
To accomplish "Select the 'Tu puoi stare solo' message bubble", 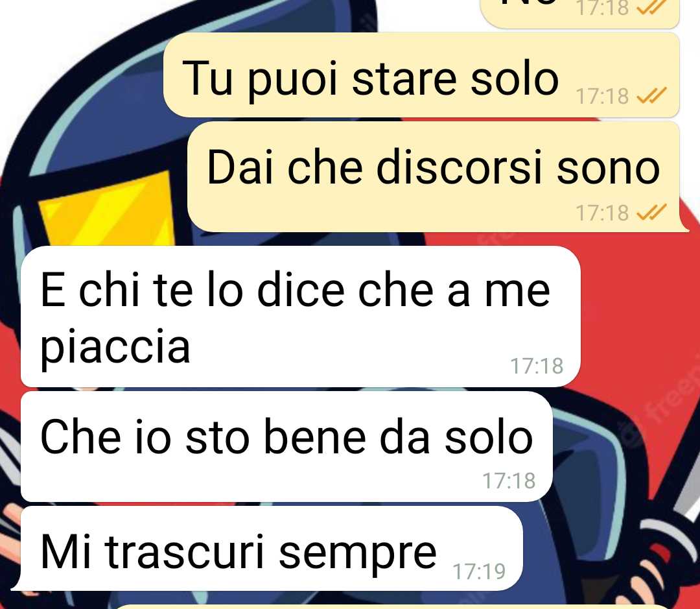I will (x=421, y=75).
